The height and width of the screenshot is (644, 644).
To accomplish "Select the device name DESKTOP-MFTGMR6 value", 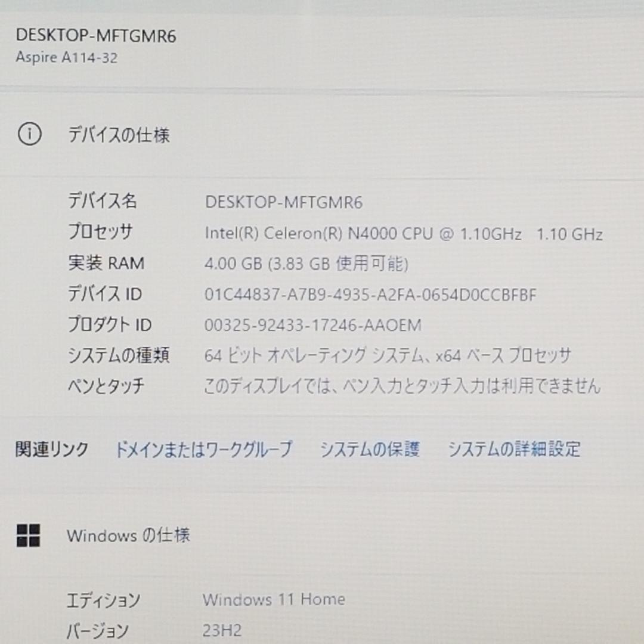I will [284, 202].
